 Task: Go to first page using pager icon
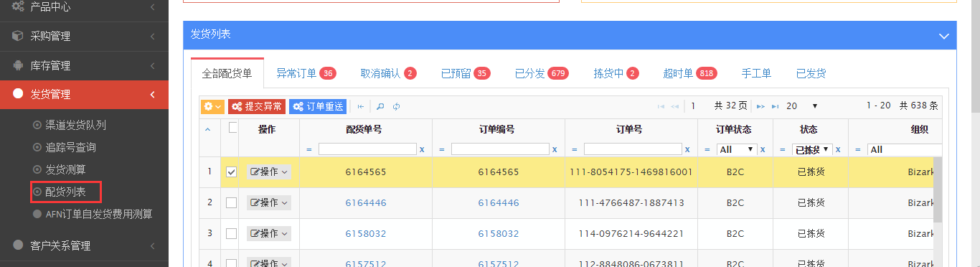point(661,106)
